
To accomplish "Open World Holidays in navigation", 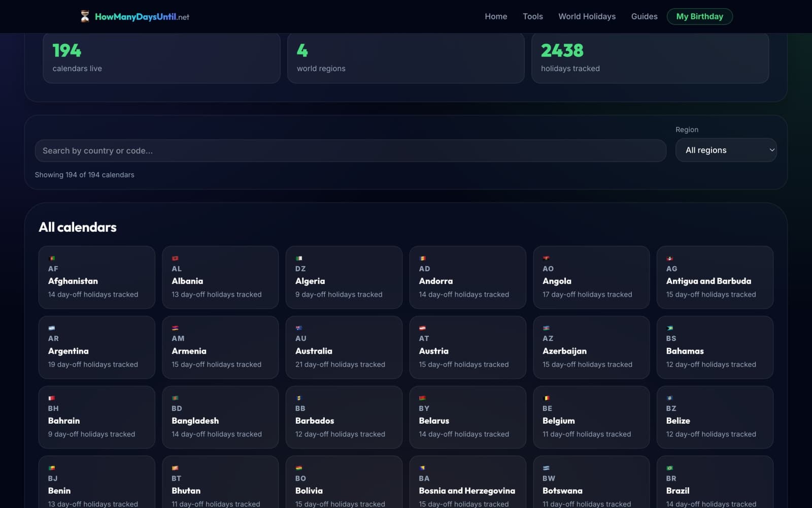I will tap(587, 16).
